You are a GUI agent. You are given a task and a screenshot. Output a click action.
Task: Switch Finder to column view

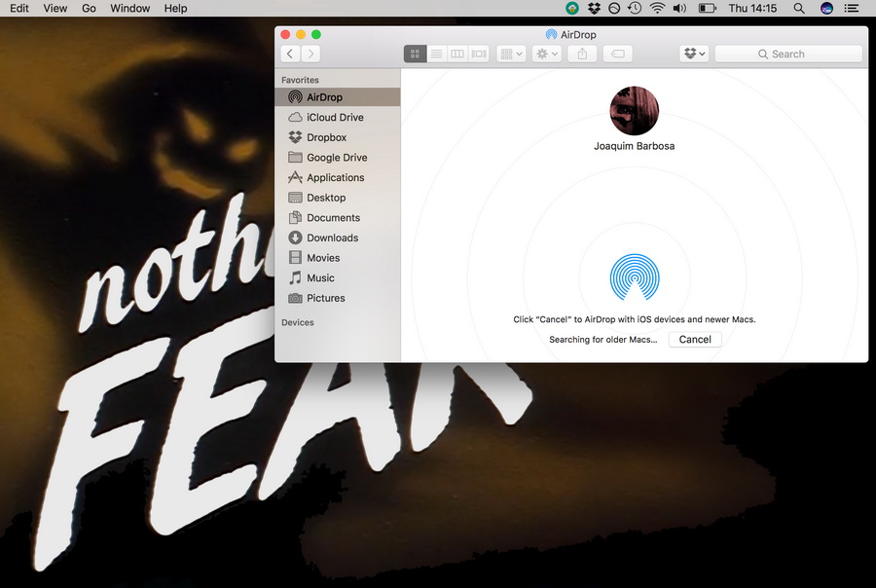point(457,55)
